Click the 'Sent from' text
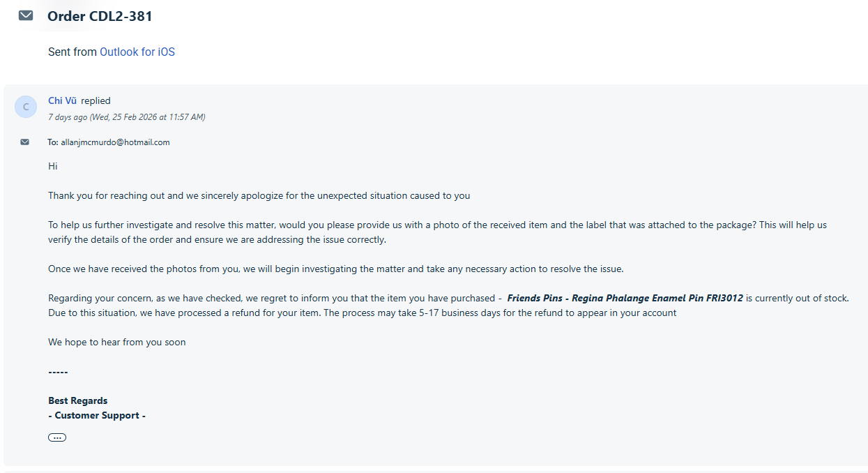This screenshot has height=473, width=868. 72,52
